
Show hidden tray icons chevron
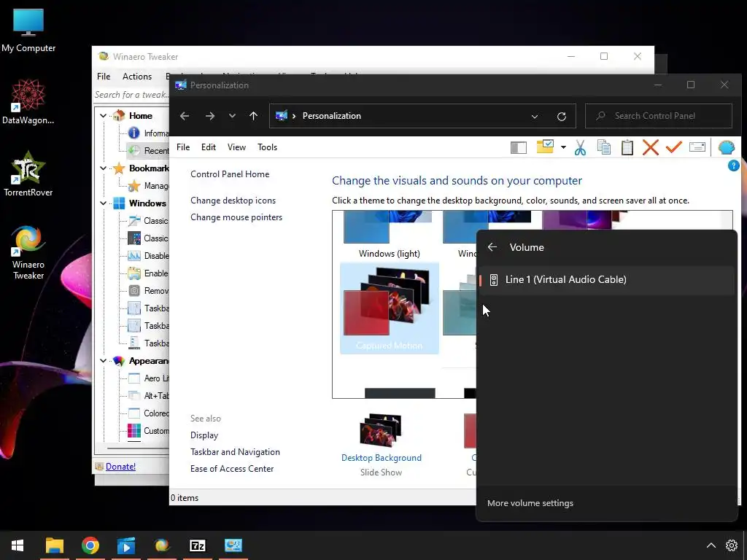pos(711,545)
